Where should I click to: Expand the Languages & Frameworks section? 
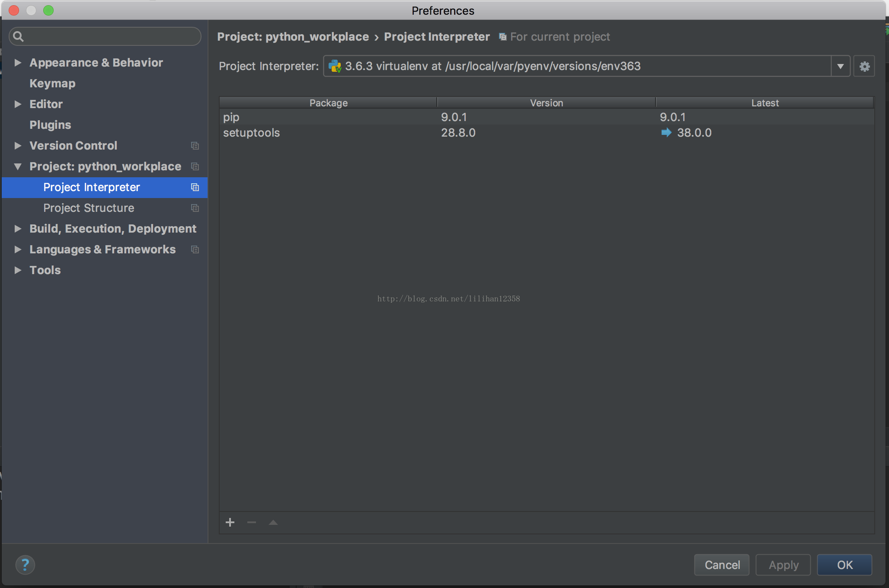coord(18,249)
